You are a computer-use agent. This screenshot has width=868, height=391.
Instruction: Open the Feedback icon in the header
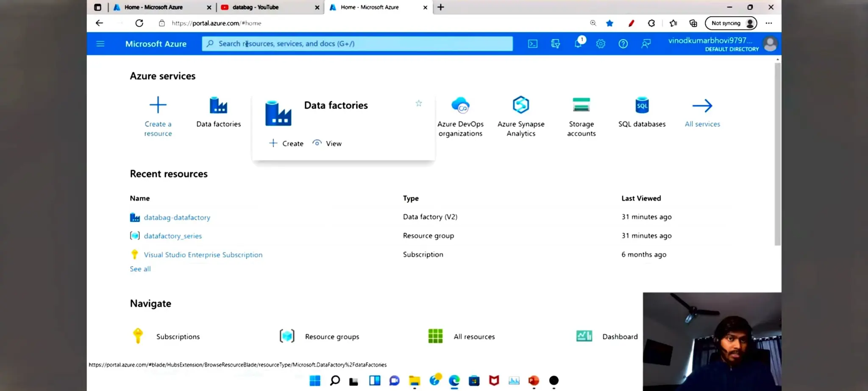pyautogui.click(x=645, y=44)
